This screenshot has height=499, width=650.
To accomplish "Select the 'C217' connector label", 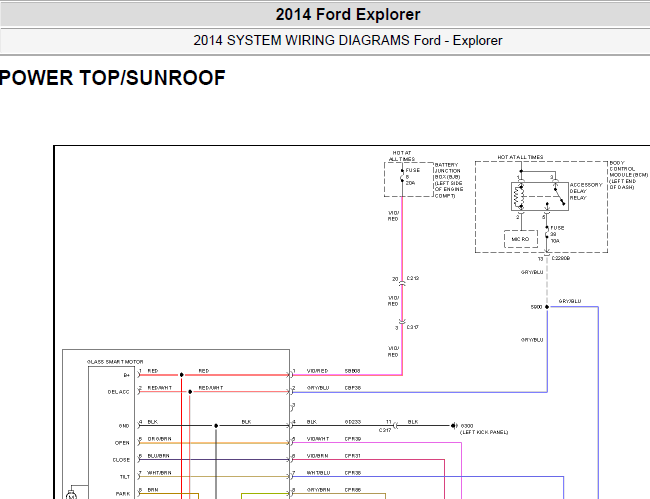I will 385,430.
